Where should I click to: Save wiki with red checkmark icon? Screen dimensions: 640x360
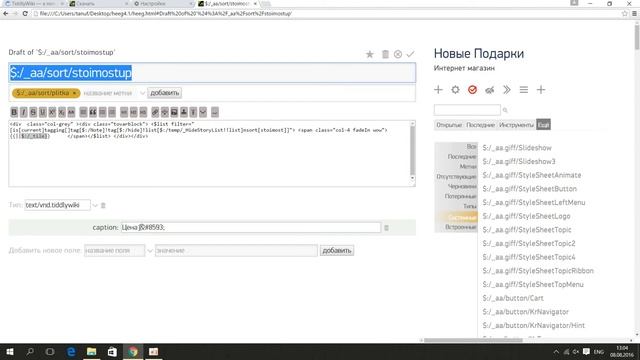click(472, 89)
